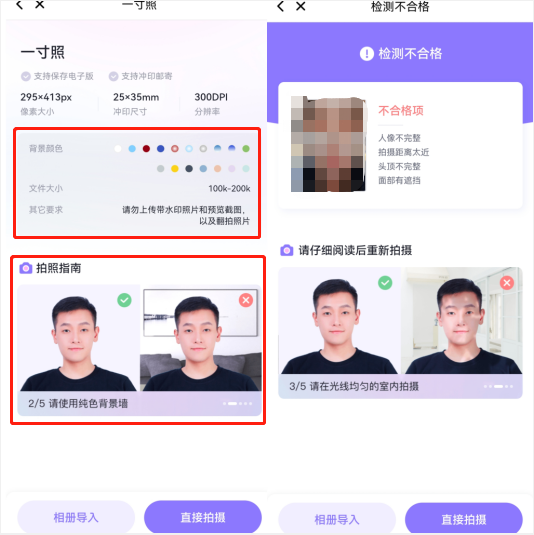Pick the yellow background color dot
Screen dimensions: 534x535
pos(175,169)
